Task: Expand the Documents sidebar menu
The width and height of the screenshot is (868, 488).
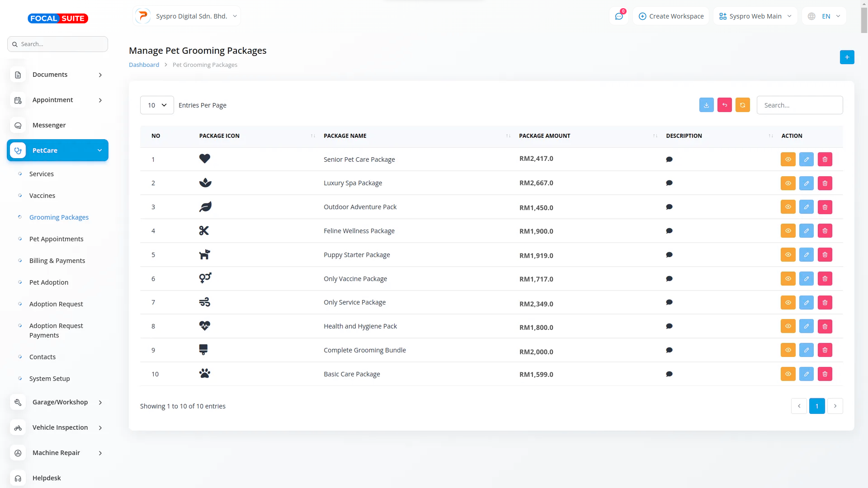Action: pyautogui.click(x=57, y=75)
